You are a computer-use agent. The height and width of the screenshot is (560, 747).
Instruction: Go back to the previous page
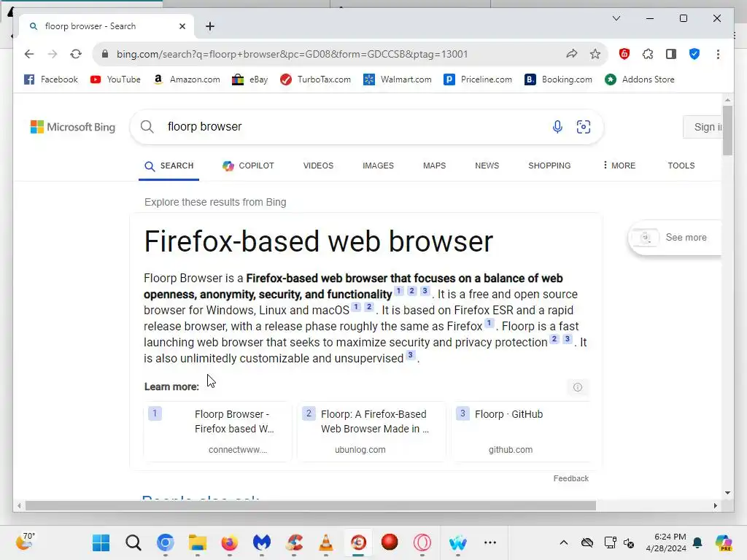[29, 54]
